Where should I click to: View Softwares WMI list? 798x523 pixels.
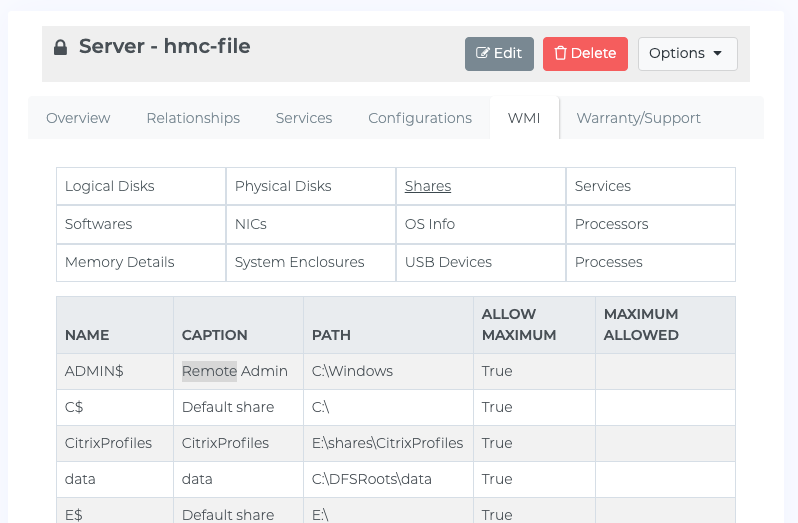(98, 224)
